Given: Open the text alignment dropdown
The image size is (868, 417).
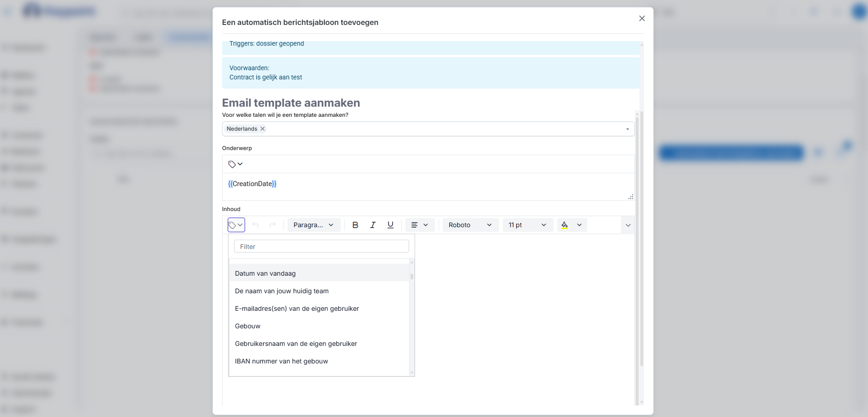Looking at the screenshot, I should coord(420,225).
